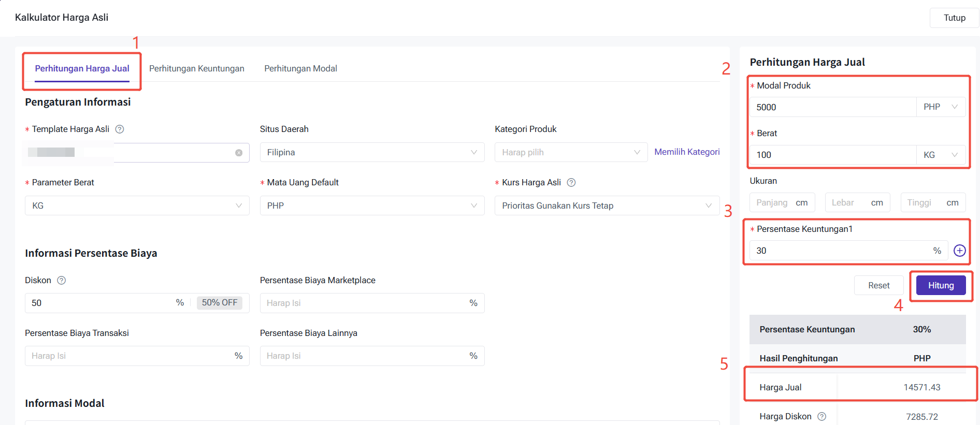Add another Persentase Keuntungan with plus icon
Image resolution: width=980 pixels, height=425 pixels.
[x=959, y=251]
